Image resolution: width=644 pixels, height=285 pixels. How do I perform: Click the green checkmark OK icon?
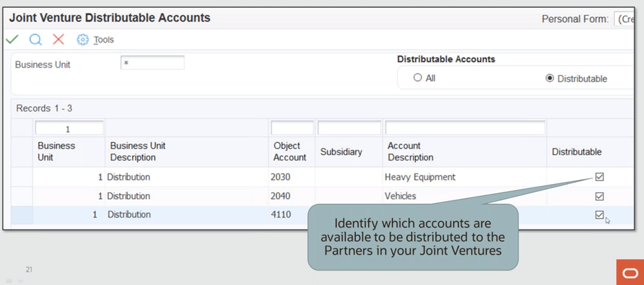click(12, 40)
